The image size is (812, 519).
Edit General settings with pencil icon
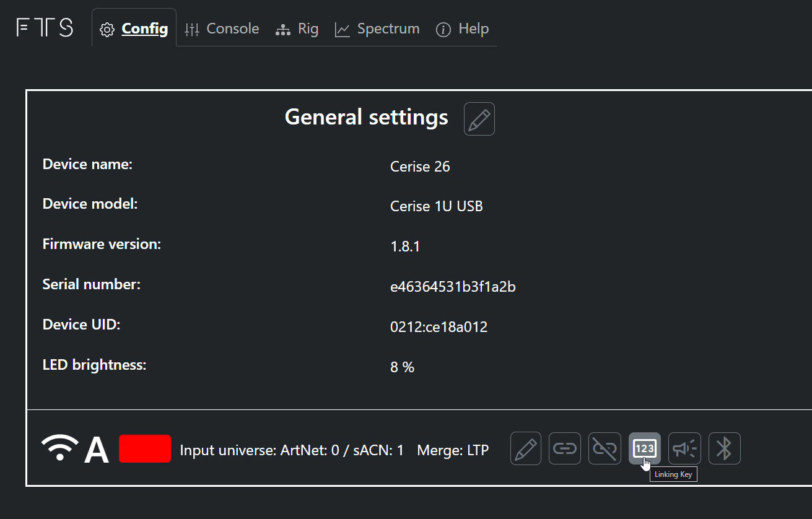coord(479,119)
